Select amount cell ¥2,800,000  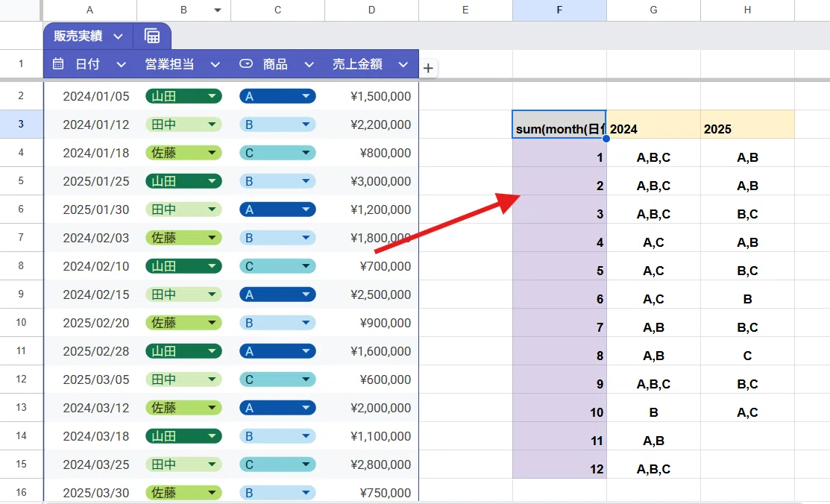pos(371,464)
